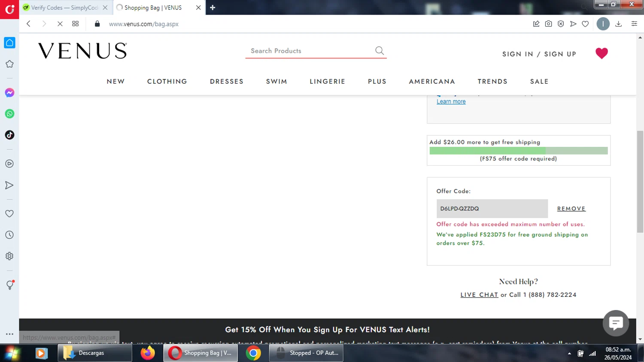Open the lightbulb tips icon

point(9,285)
